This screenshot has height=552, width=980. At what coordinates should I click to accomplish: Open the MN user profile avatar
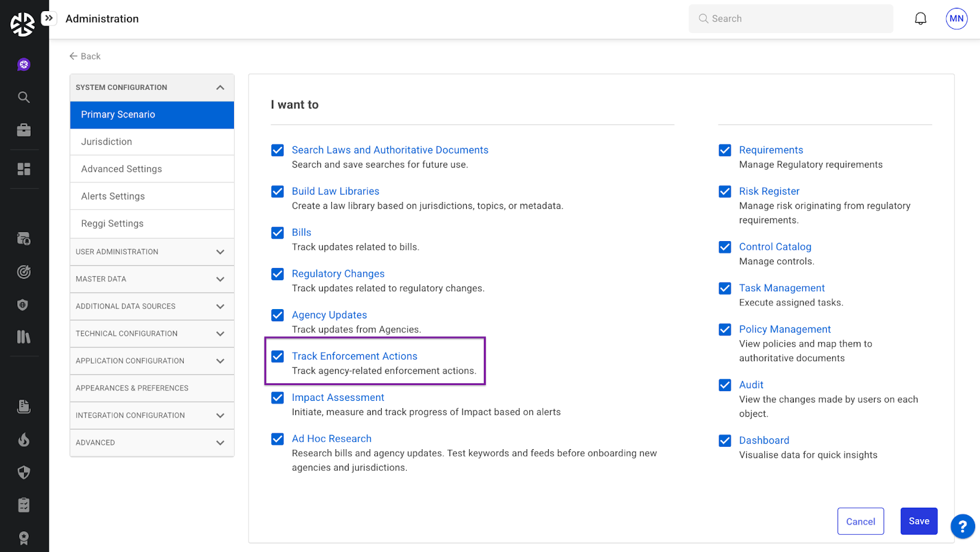click(x=956, y=19)
